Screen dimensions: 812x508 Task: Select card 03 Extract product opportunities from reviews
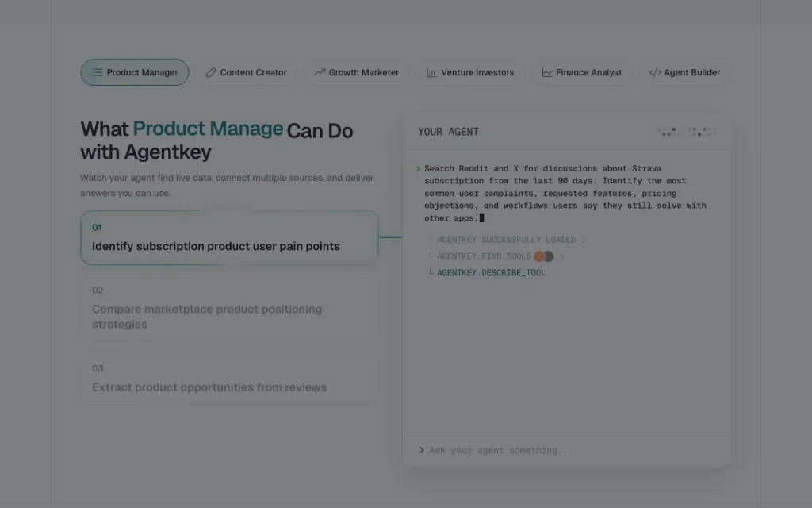[x=229, y=378]
